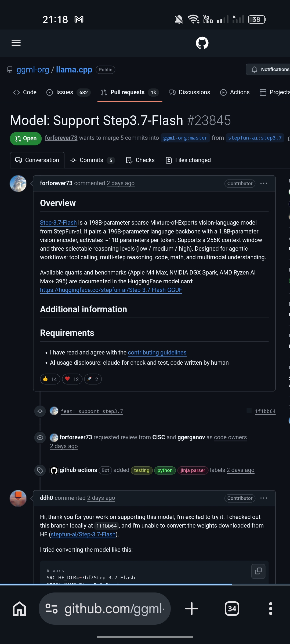Open the stepfun-ai:step3.7 head branch
The width and height of the screenshot is (290, 644).
(x=255, y=138)
